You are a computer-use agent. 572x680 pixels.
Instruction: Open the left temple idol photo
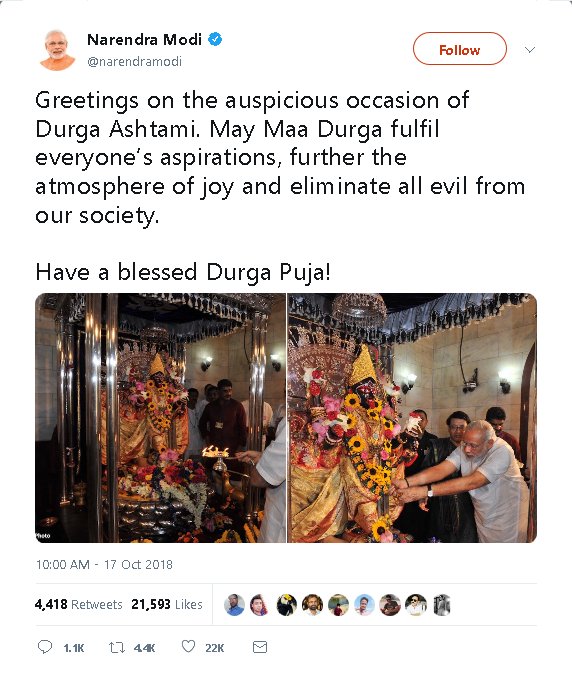(160, 418)
